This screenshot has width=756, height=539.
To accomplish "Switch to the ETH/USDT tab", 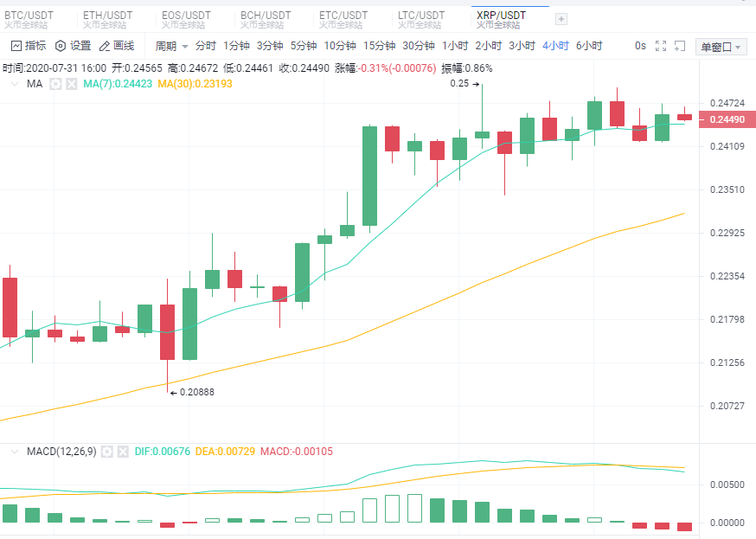I will (107, 19).
